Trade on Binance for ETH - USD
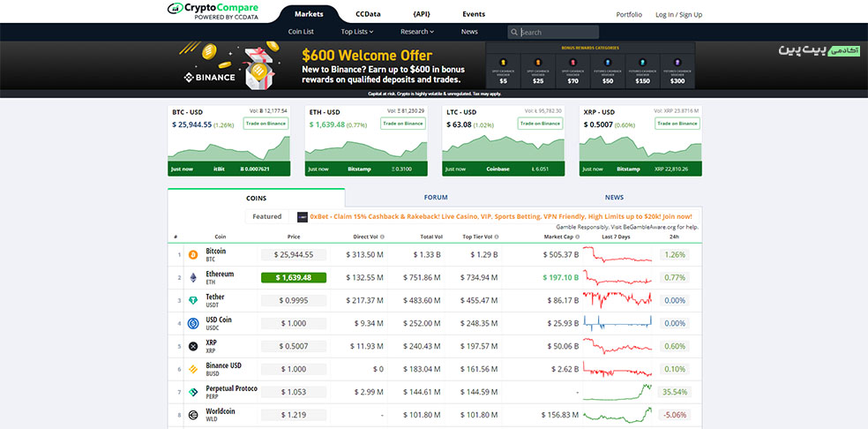The height and width of the screenshot is (429, 868). [403, 123]
